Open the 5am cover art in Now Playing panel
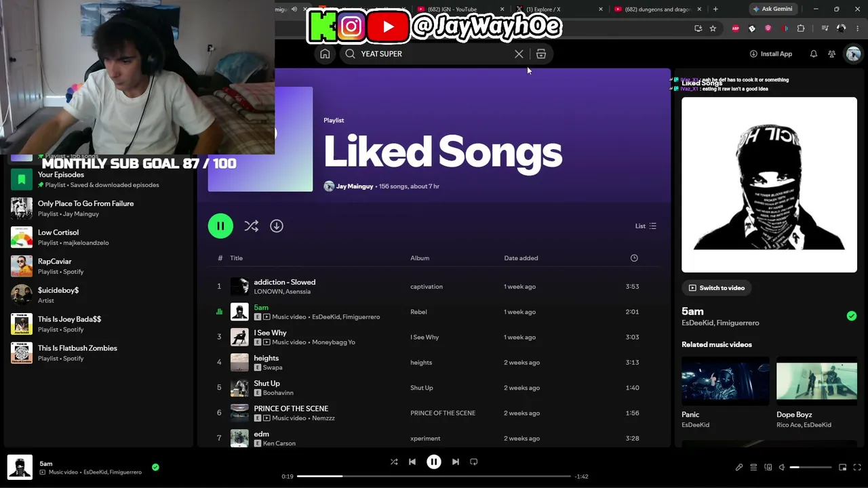The height and width of the screenshot is (488, 868). [x=769, y=185]
